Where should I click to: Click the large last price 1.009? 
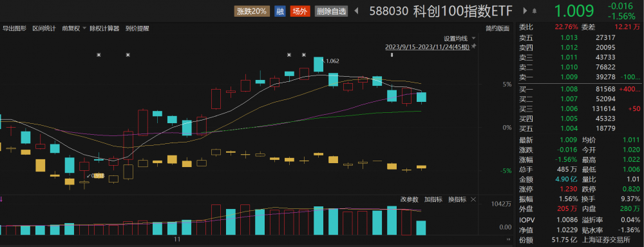tap(574, 11)
